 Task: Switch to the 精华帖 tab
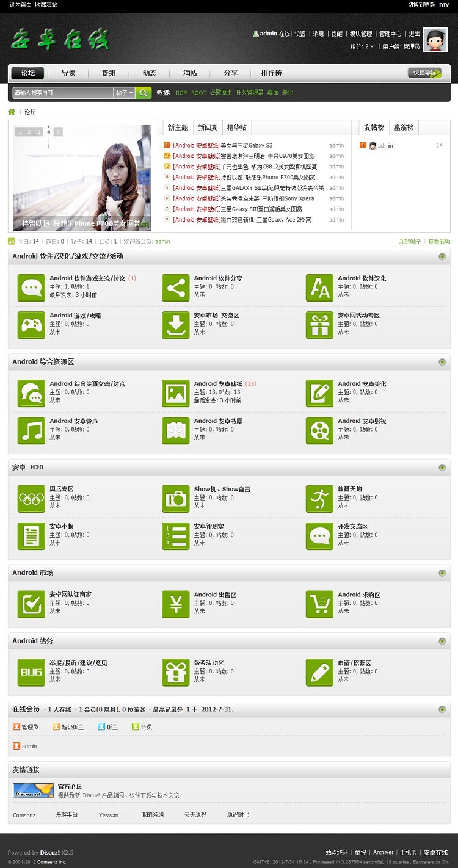tap(237, 128)
